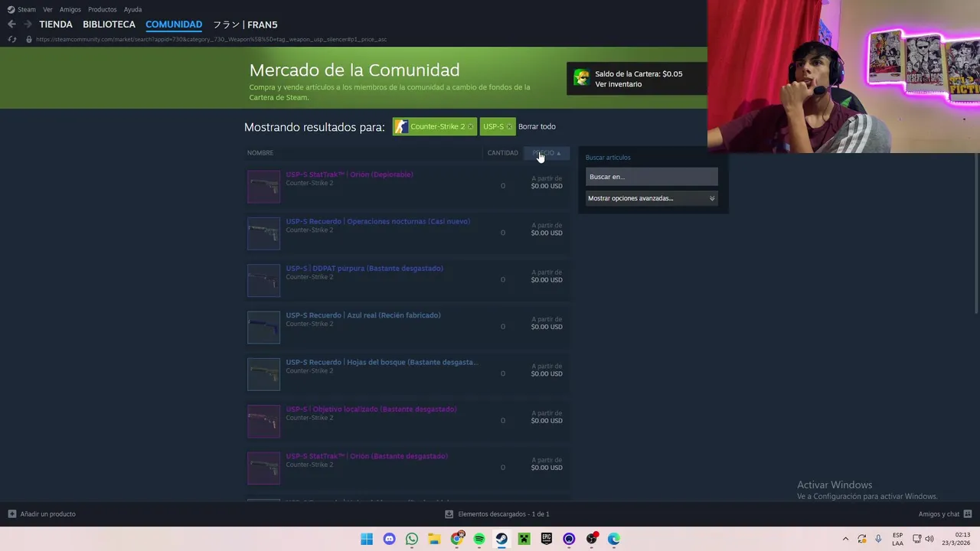
Task: Click the padlock icon beside the URL
Action: pyautogui.click(x=28, y=39)
